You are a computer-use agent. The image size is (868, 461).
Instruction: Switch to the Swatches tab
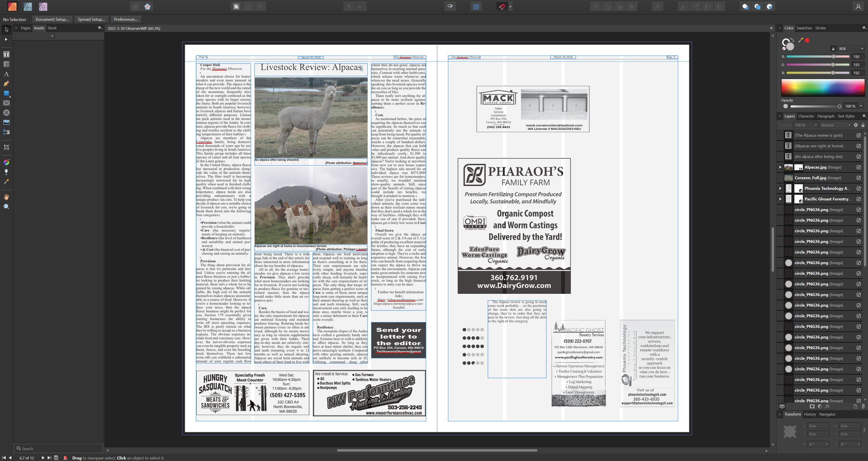point(804,28)
